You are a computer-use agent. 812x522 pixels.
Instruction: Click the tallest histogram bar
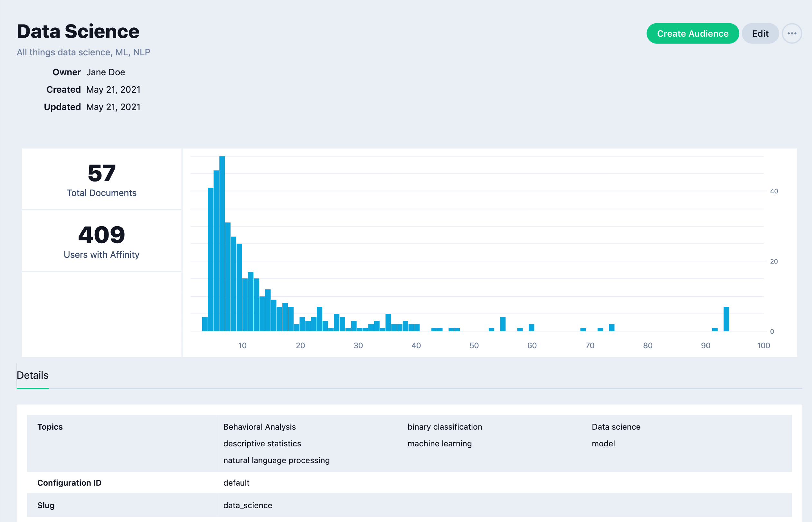pyautogui.click(x=222, y=243)
